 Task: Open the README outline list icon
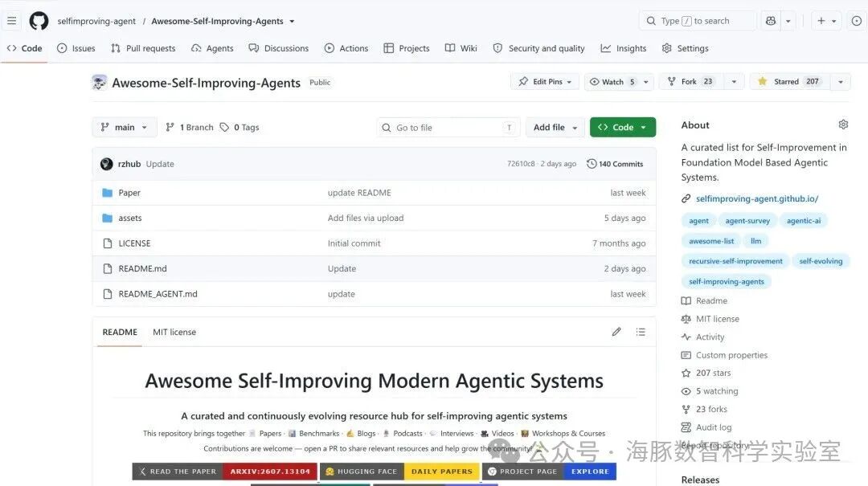tap(641, 332)
